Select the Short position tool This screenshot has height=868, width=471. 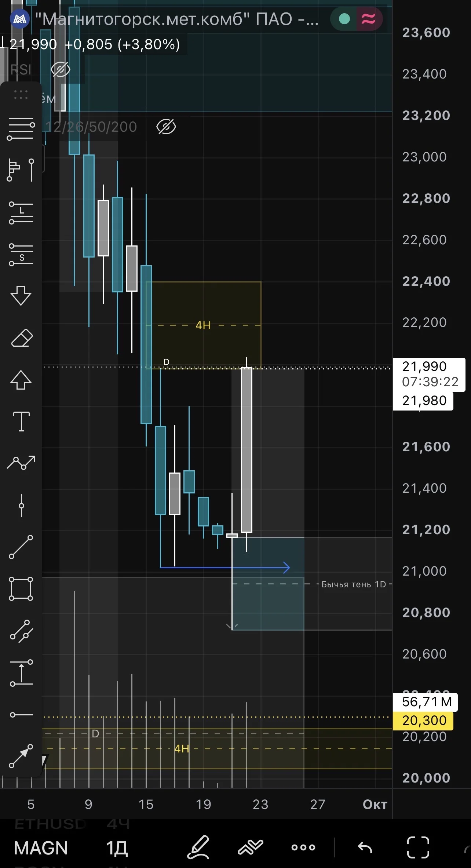(21, 255)
